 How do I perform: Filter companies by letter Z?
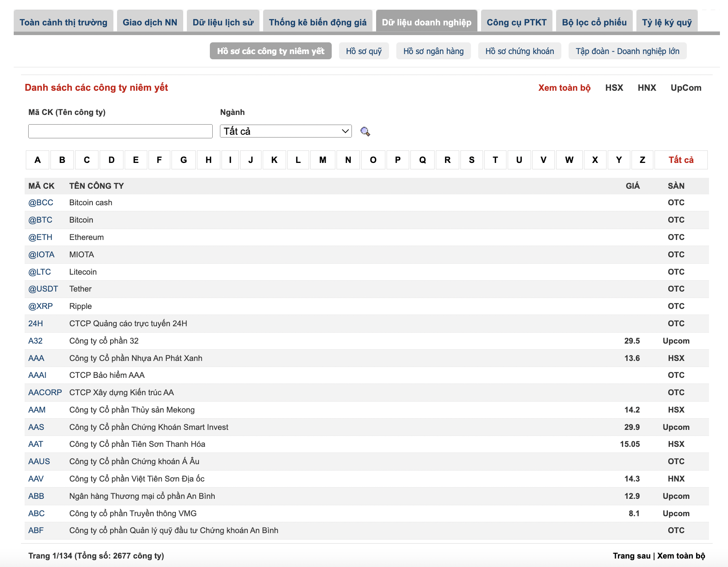(642, 160)
